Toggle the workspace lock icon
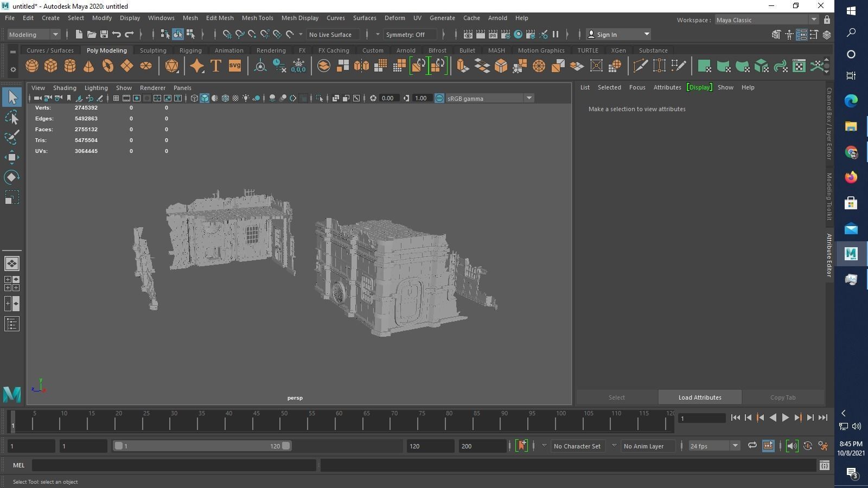 point(827,20)
